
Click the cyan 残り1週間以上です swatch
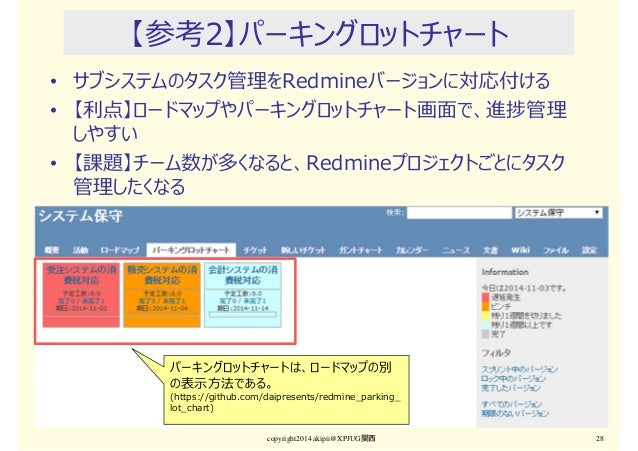click(x=485, y=325)
